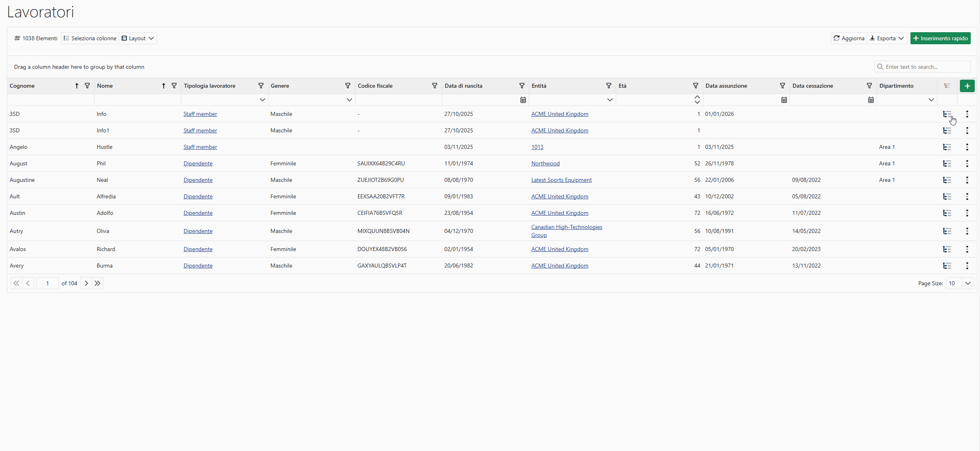Screen dimensions: 980x451
Task: Go to last page of results
Action: [98, 283]
